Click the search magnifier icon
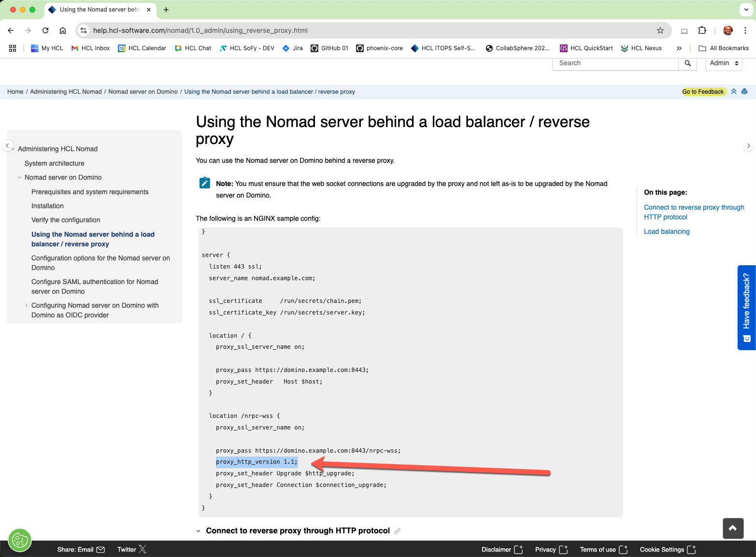The image size is (756, 557). point(687,63)
